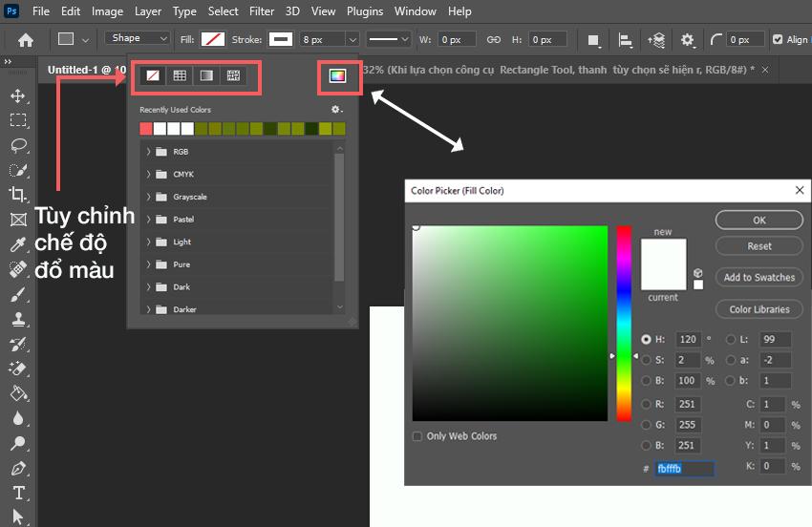Select the History Brush tool

pyautogui.click(x=18, y=344)
